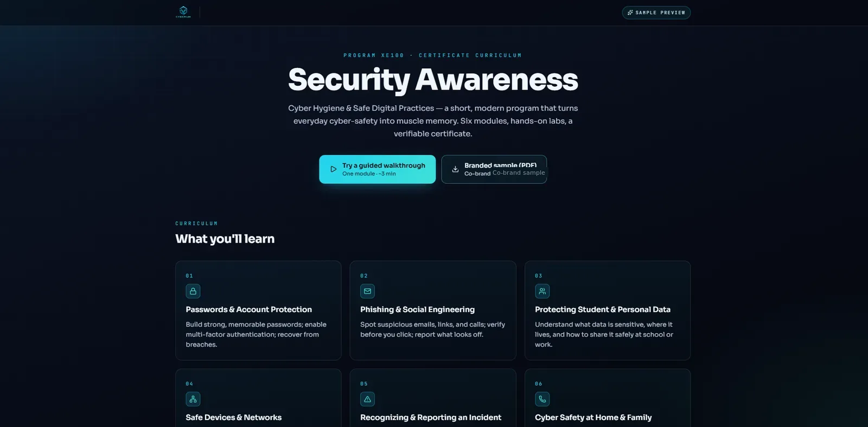868x427 pixels.
Task: Click the 'One module · ~3 min' subtitle
Action: 369,174
